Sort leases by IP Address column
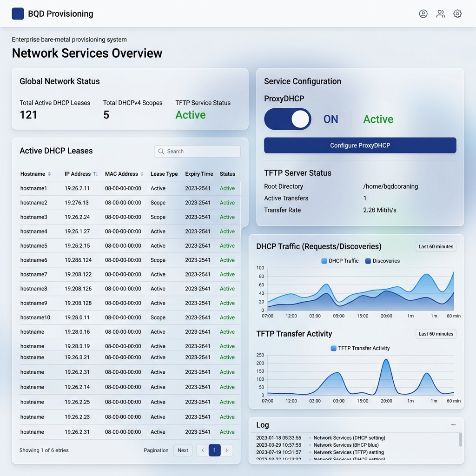476x476 pixels. [96, 174]
